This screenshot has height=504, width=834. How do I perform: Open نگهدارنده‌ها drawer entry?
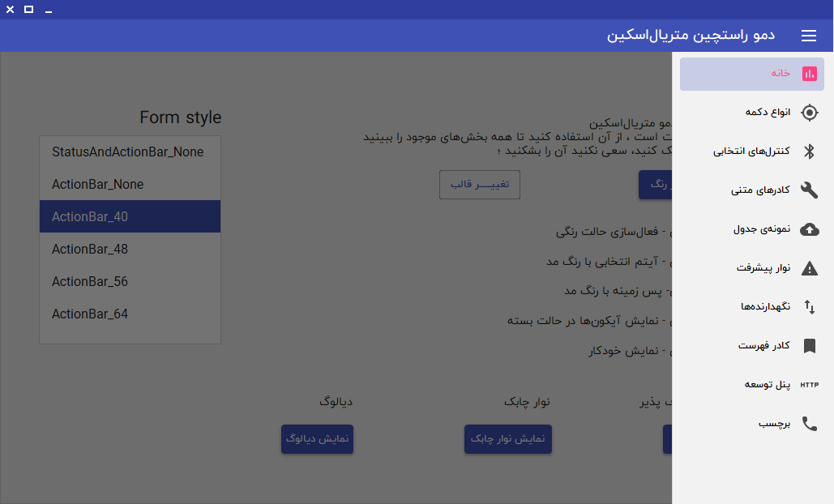[x=752, y=307]
